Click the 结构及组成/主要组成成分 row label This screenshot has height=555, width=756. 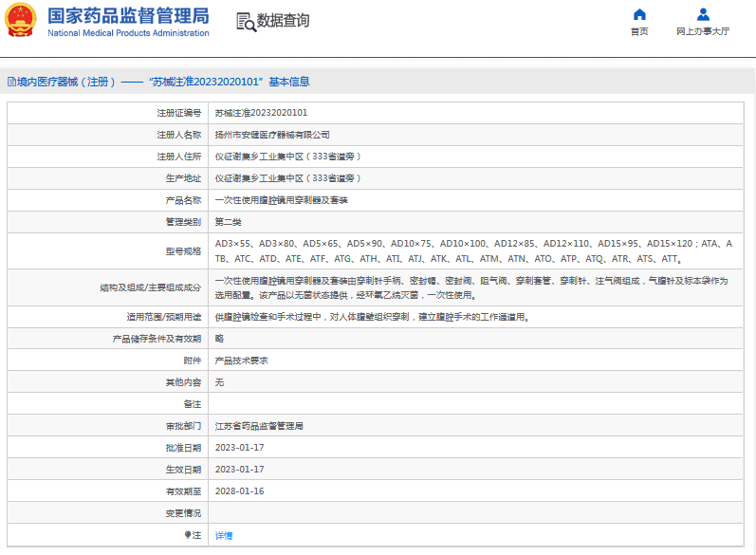[x=151, y=287]
